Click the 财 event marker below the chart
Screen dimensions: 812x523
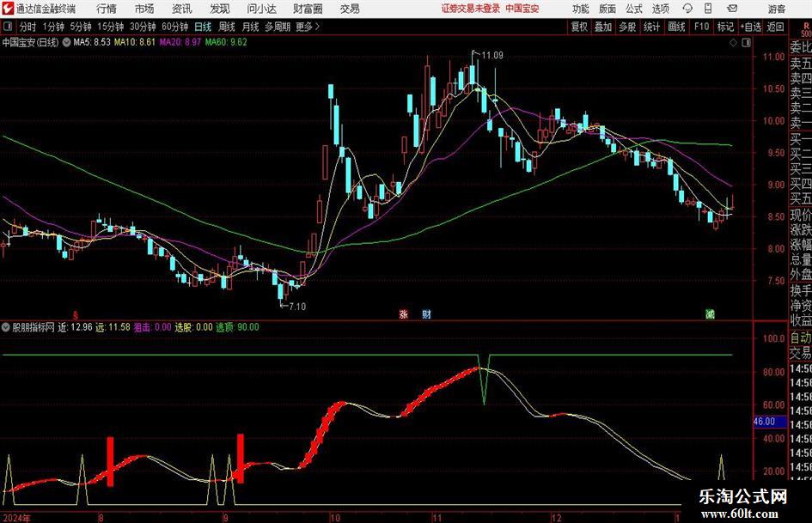pos(426,313)
